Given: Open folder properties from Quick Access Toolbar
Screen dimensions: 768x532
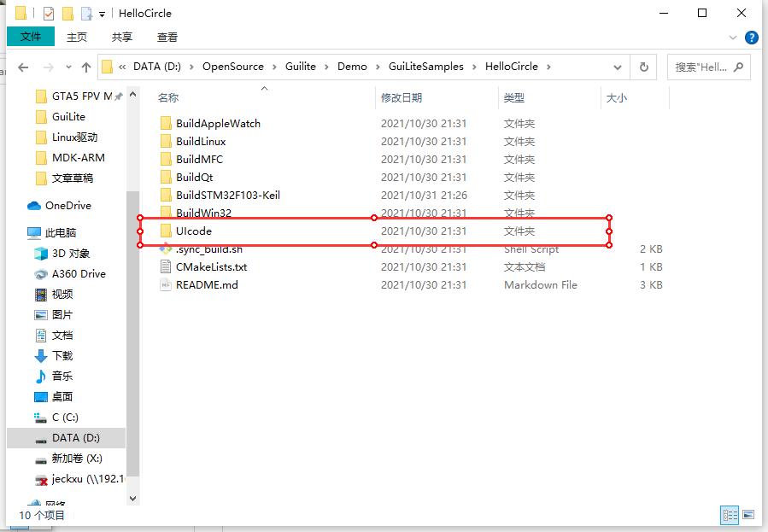Looking at the screenshot, I should click(48, 13).
